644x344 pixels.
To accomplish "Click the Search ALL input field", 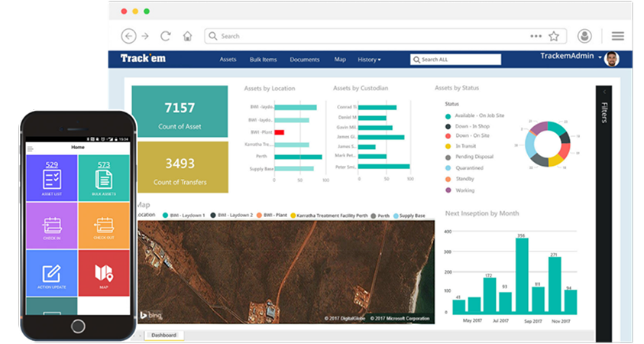I will coord(455,60).
